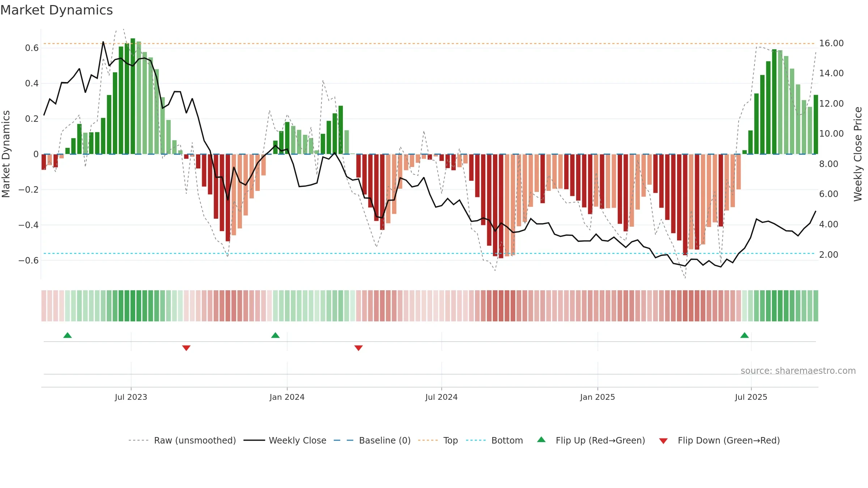Toggle the Baseline (0) legend item
This screenshot has height=488, width=868.
pos(372,440)
